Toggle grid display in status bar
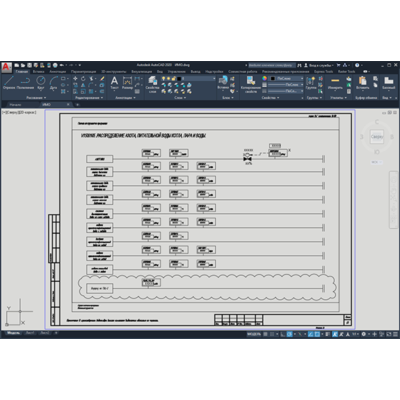400x400 pixels. point(265,334)
